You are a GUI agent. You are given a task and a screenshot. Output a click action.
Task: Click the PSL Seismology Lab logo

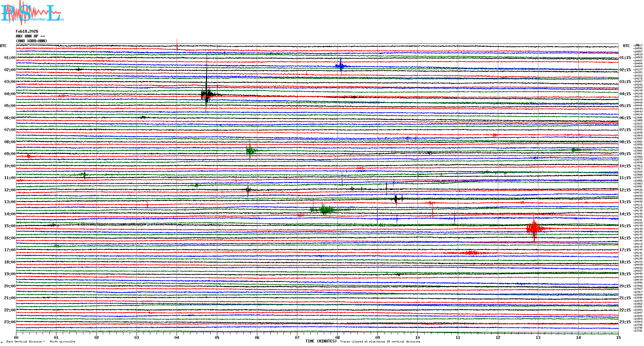(x=32, y=13)
